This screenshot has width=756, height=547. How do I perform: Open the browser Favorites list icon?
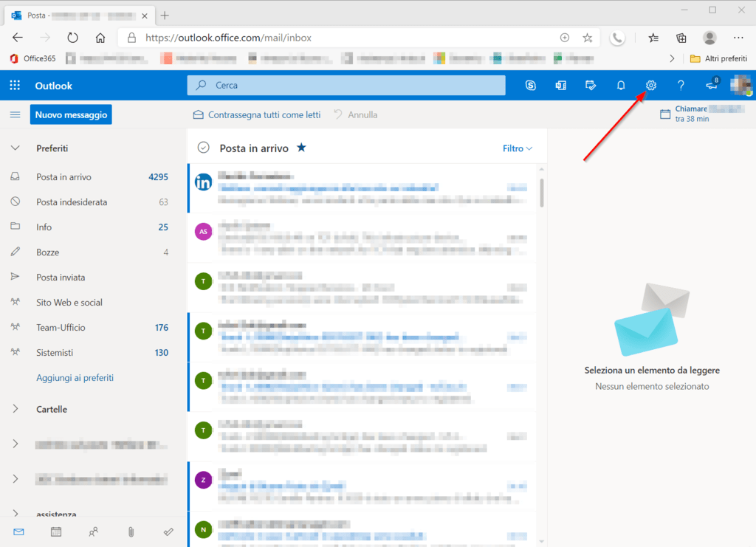653,38
